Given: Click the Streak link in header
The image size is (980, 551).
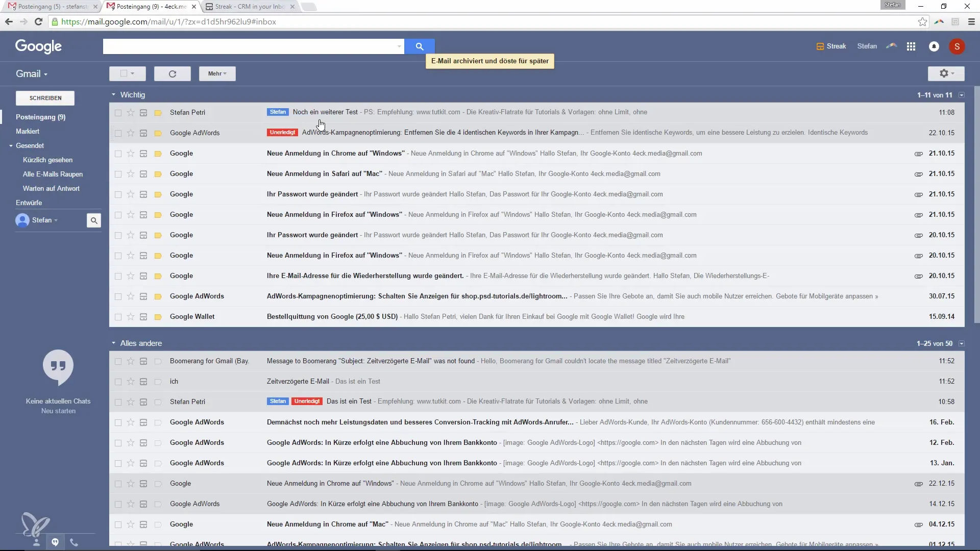Looking at the screenshot, I should tap(836, 46).
